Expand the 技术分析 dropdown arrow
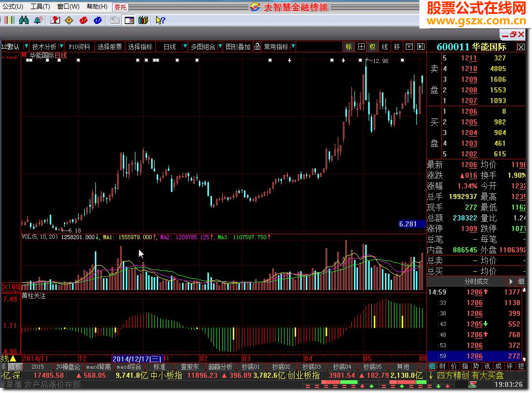 coord(61,46)
